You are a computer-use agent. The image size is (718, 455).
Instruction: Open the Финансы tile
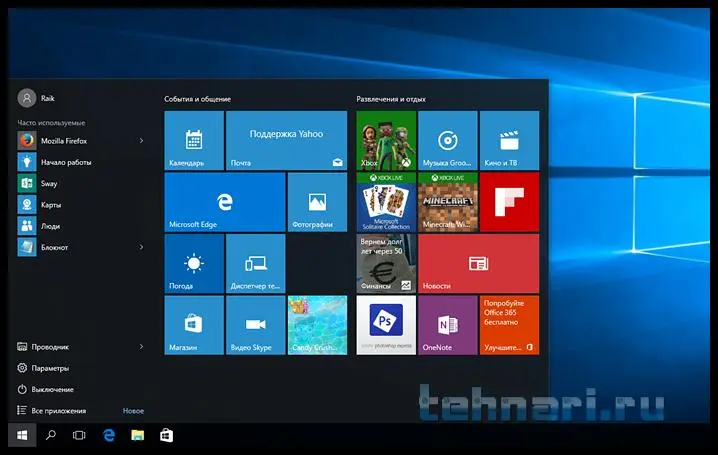pyautogui.click(x=386, y=264)
